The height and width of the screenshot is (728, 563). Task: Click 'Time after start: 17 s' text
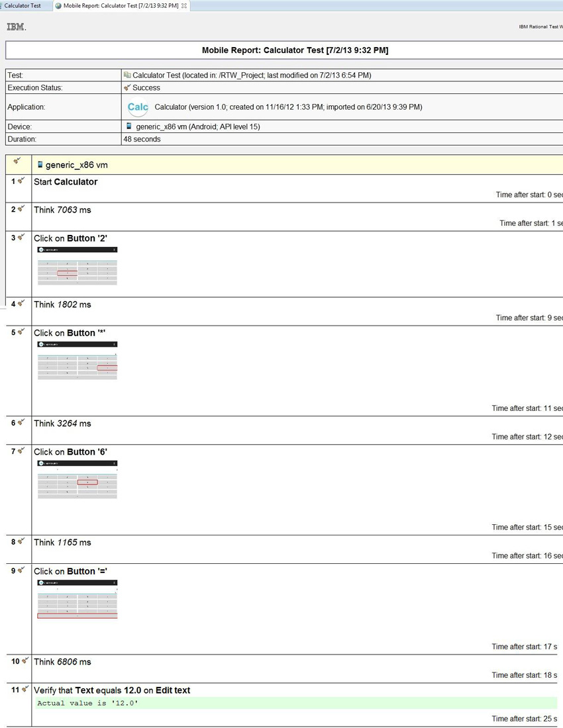coord(525,647)
